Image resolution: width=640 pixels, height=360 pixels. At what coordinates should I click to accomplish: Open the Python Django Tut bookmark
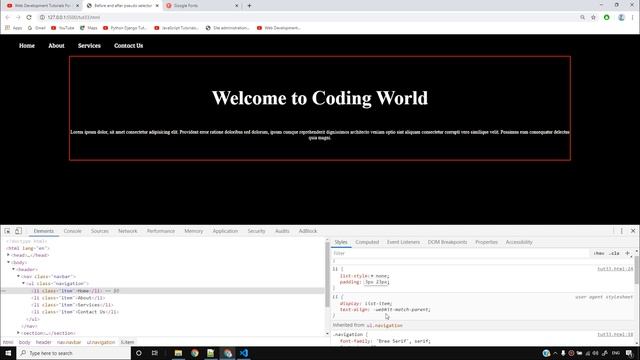click(x=124, y=28)
